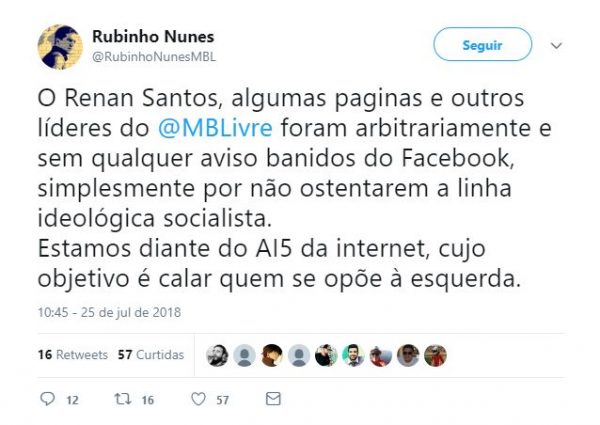600x425 pixels.
Task: Open the eighth liker's avatar, person with glasses
Action: (408, 355)
